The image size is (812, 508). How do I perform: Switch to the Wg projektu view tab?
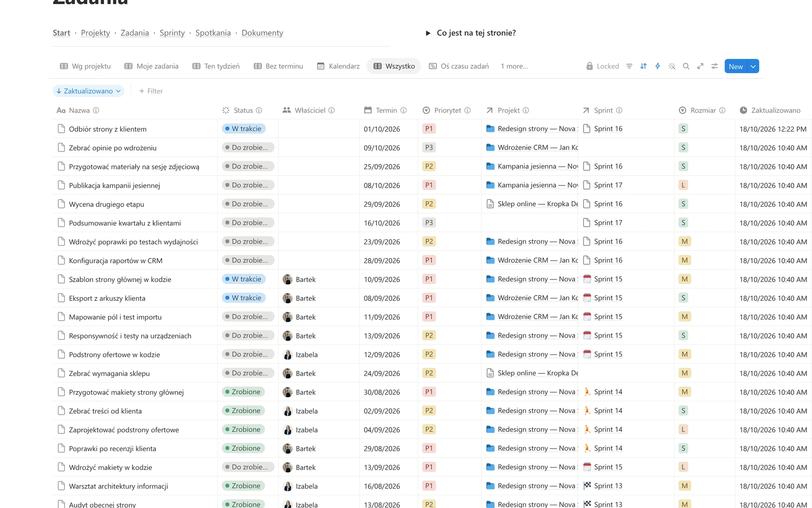[85, 66]
